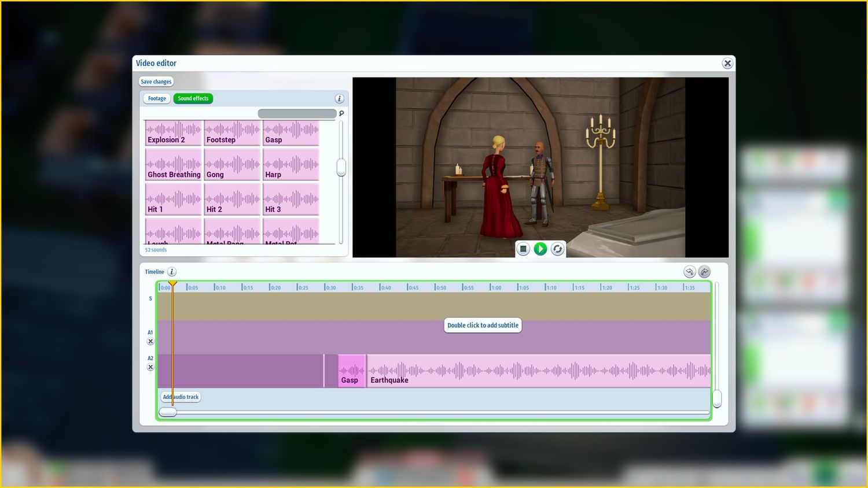Click the search magnifier icon
Screen dimensions: 868x488
341,113
